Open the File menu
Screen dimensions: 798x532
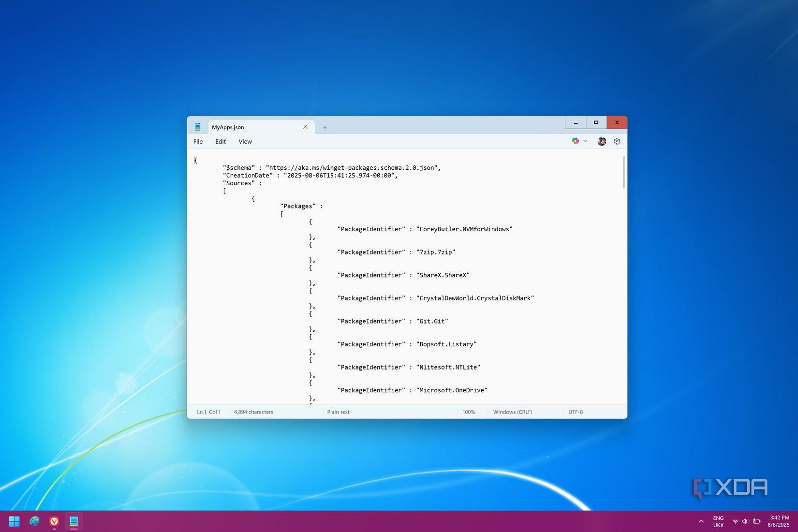198,141
